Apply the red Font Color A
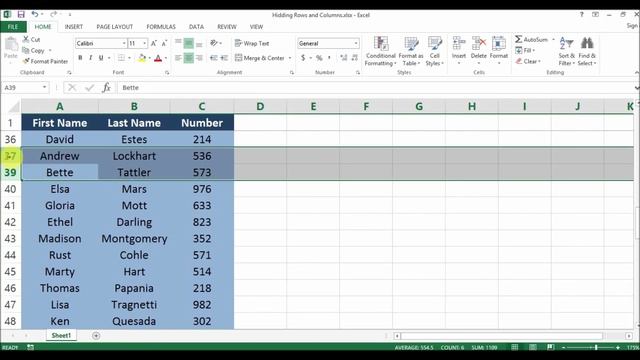Viewport: 640px width, 360px height. tap(158, 58)
